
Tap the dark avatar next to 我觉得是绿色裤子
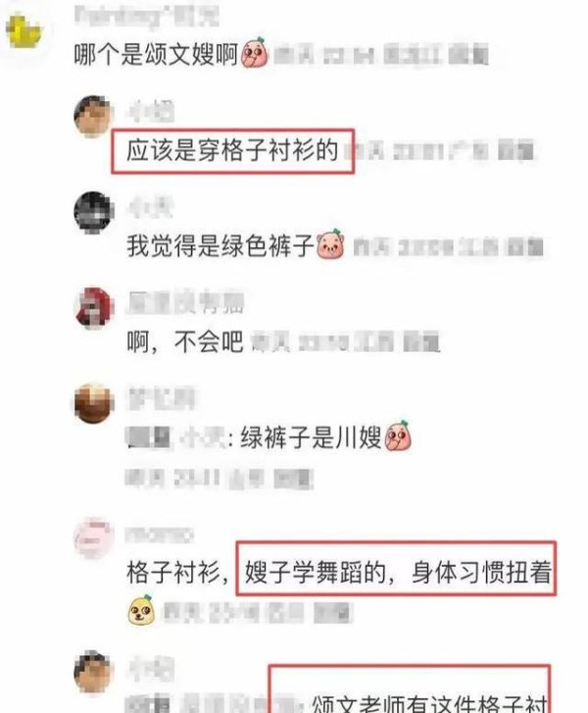pyautogui.click(x=94, y=213)
